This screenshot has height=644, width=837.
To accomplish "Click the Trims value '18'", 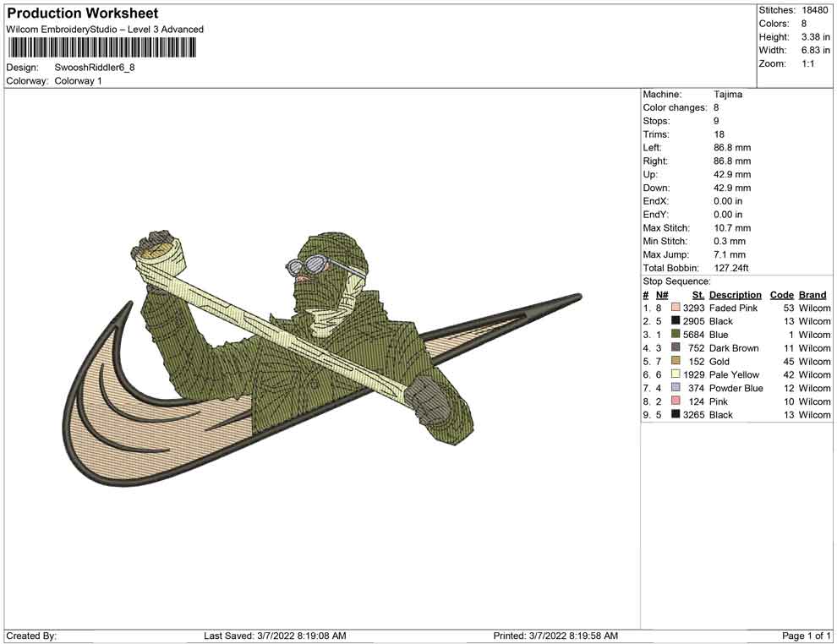I will tap(719, 134).
